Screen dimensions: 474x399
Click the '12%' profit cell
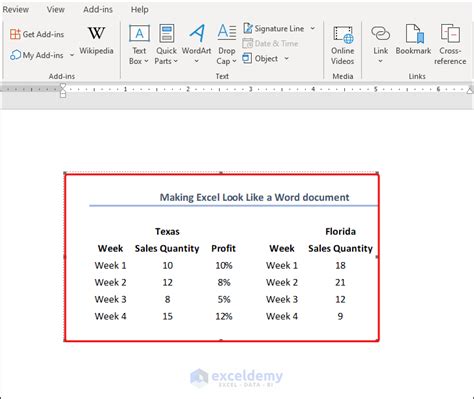coord(224,316)
